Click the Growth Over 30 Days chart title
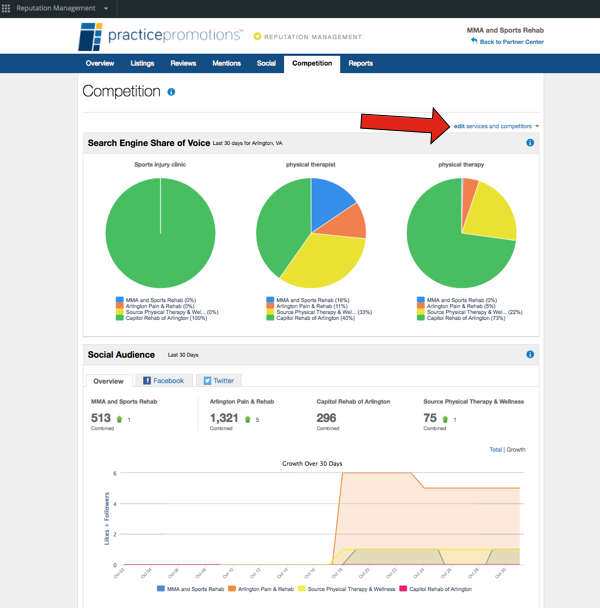The height and width of the screenshot is (608, 600). 312,464
